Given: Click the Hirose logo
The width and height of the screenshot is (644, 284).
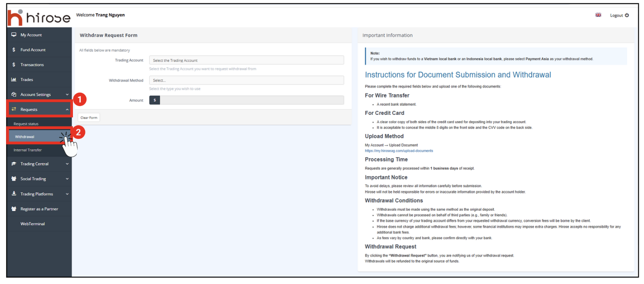Looking at the screenshot, I should [39, 17].
